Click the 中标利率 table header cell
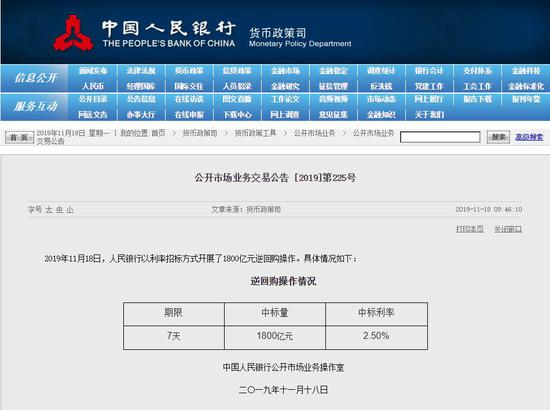 376,313
